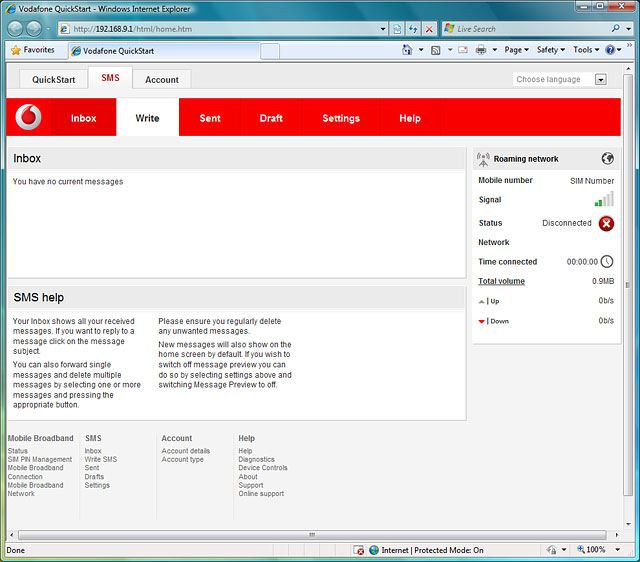Image resolution: width=640 pixels, height=562 pixels.
Task: Open the Choose language dropdown
Action: coord(600,80)
